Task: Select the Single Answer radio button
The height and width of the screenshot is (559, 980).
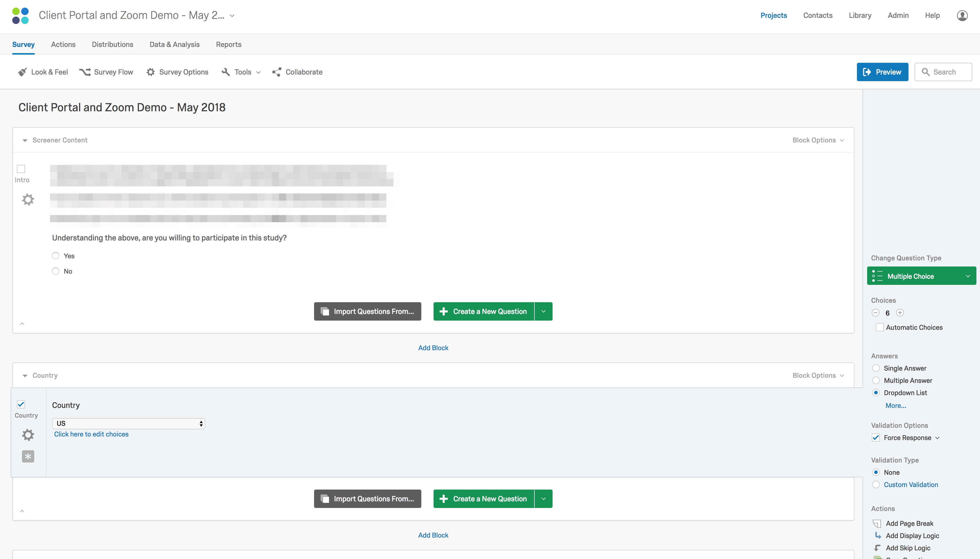Action: (876, 368)
